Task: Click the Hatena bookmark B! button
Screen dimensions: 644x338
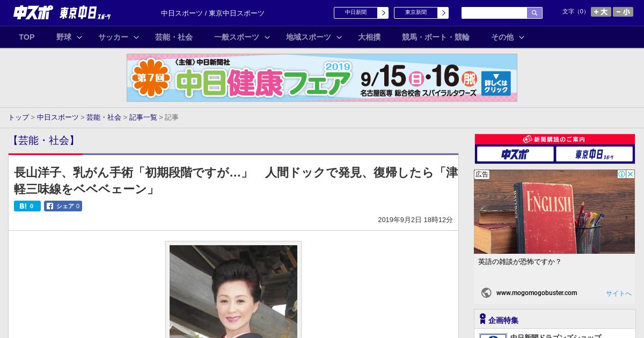Action: click(27, 206)
